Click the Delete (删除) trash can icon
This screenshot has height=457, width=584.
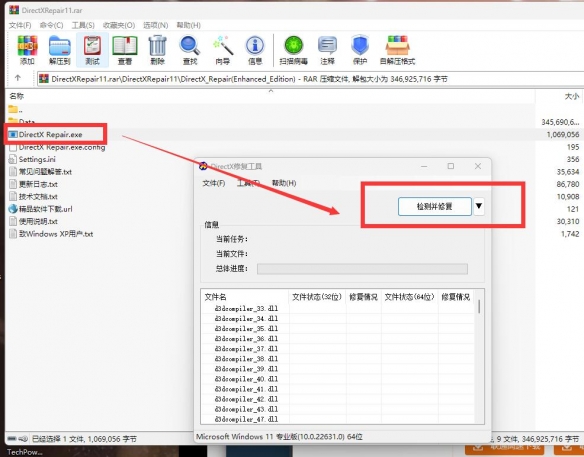(158, 50)
